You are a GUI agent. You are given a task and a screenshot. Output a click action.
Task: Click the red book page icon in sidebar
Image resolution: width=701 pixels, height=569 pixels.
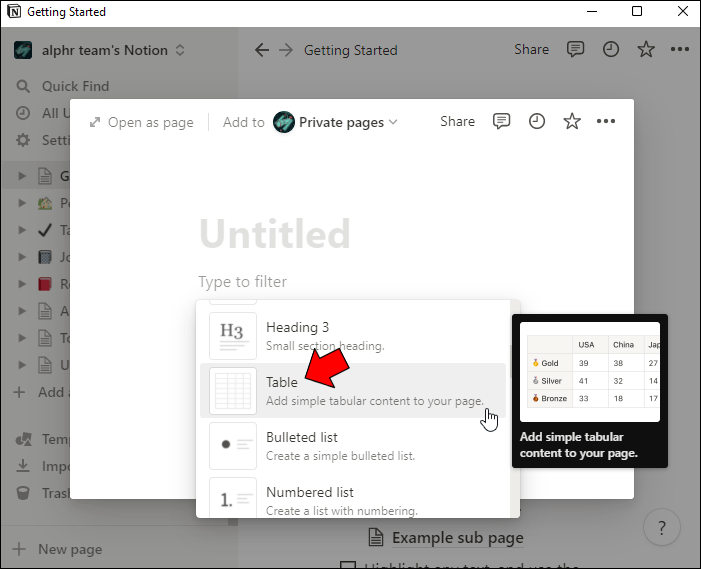coord(45,284)
